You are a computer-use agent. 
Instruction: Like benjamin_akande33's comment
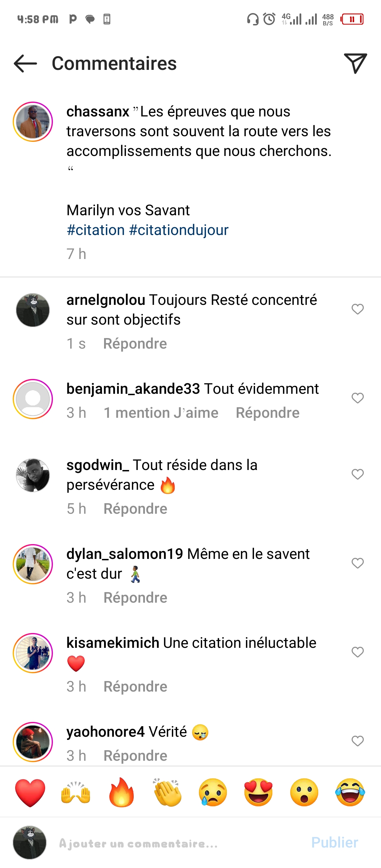357,398
